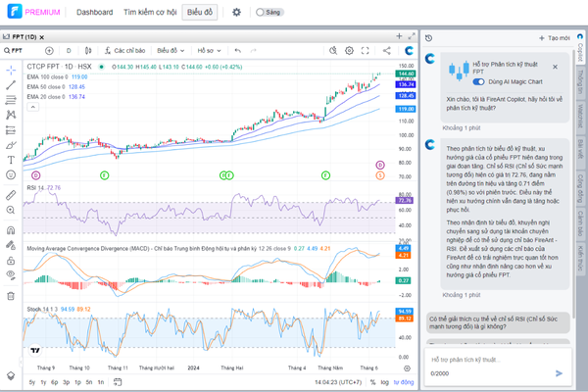The height and width of the screenshot is (392, 588).
Task: Enter fullscreen chart mode
Action: point(365,51)
